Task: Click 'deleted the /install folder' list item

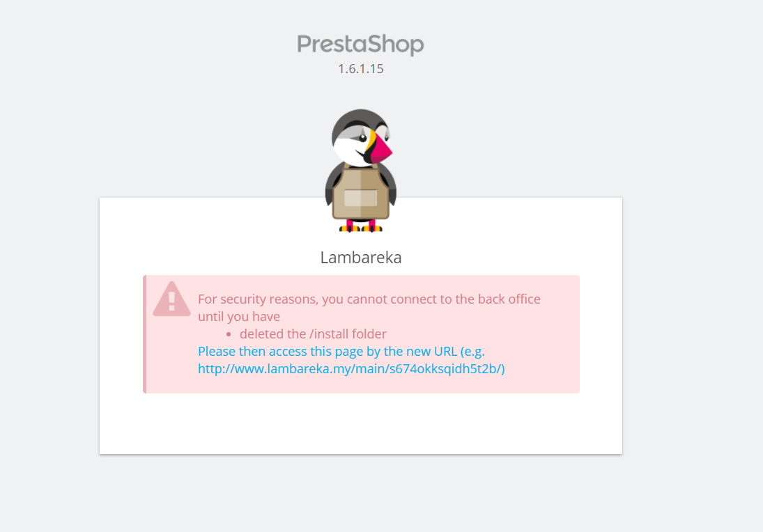Action: pyautogui.click(x=313, y=334)
